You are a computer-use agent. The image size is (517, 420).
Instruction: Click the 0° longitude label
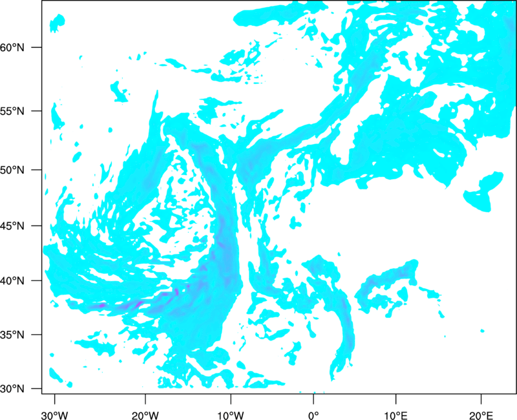[313, 415]
